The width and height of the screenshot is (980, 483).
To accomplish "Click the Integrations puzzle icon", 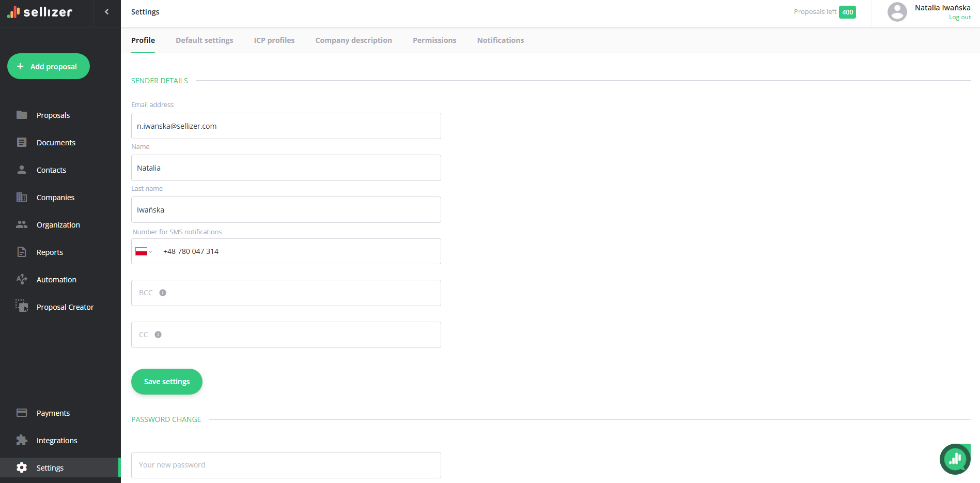I will (22, 440).
